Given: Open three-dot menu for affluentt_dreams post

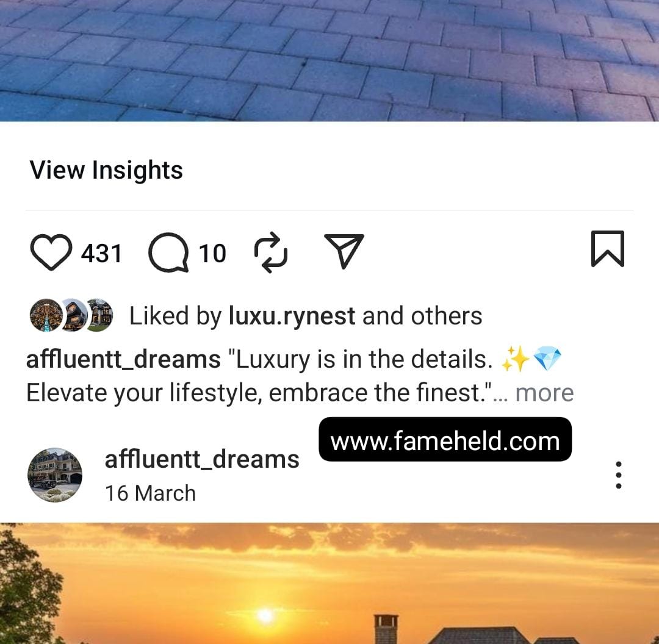Looking at the screenshot, I should pyautogui.click(x=619, y=474).
